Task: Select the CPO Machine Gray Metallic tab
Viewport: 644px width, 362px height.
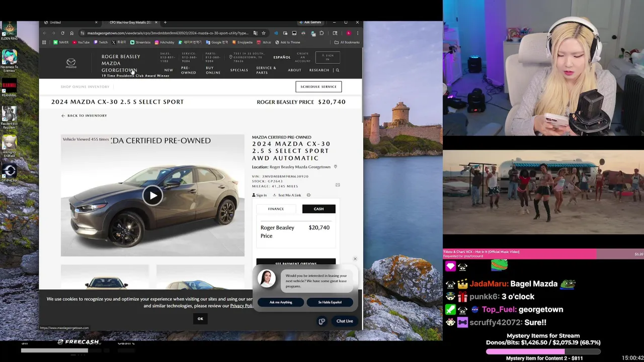Action: pos(130,22)
